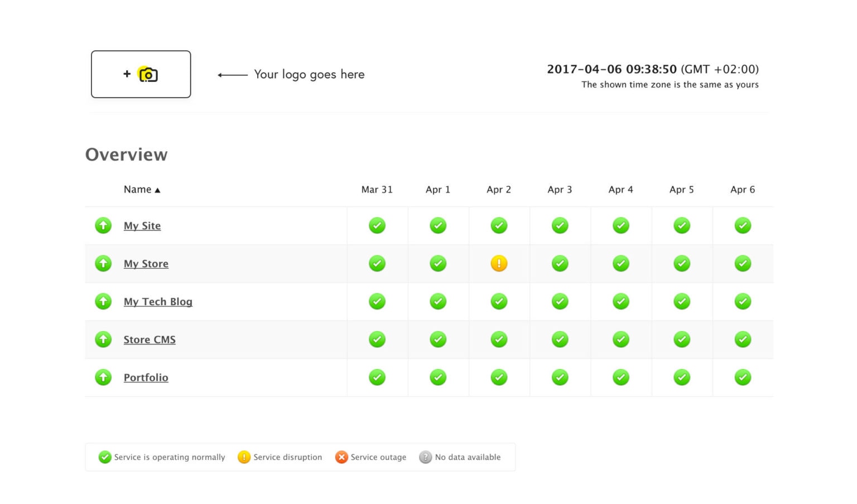
Task: Click the Your logo goes here upload area
Action: click(x=141, y=74)
